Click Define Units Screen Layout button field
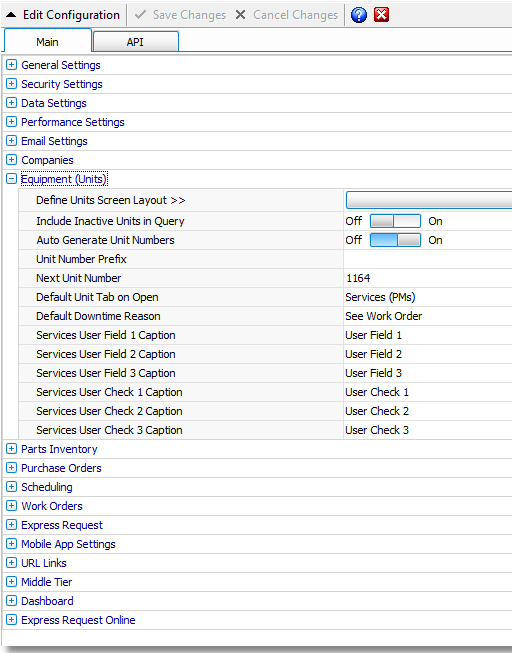 point(429,200)
